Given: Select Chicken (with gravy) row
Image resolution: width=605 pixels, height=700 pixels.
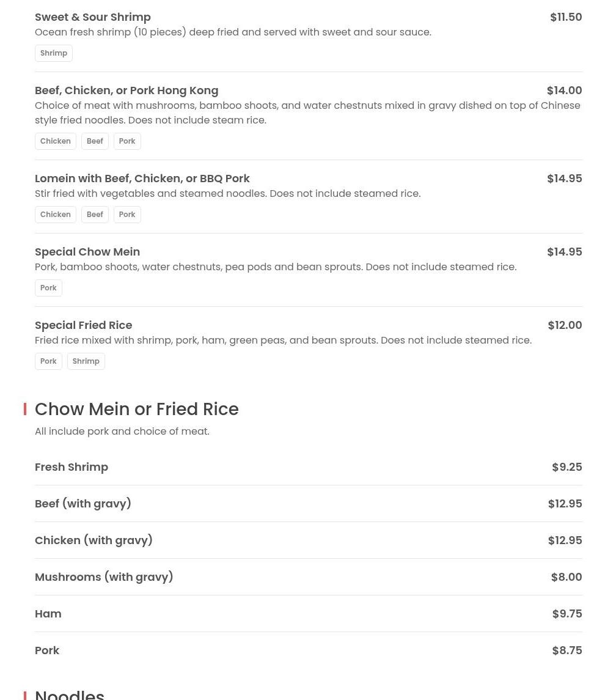Looking at the screenshot, I should click(94, 540).
